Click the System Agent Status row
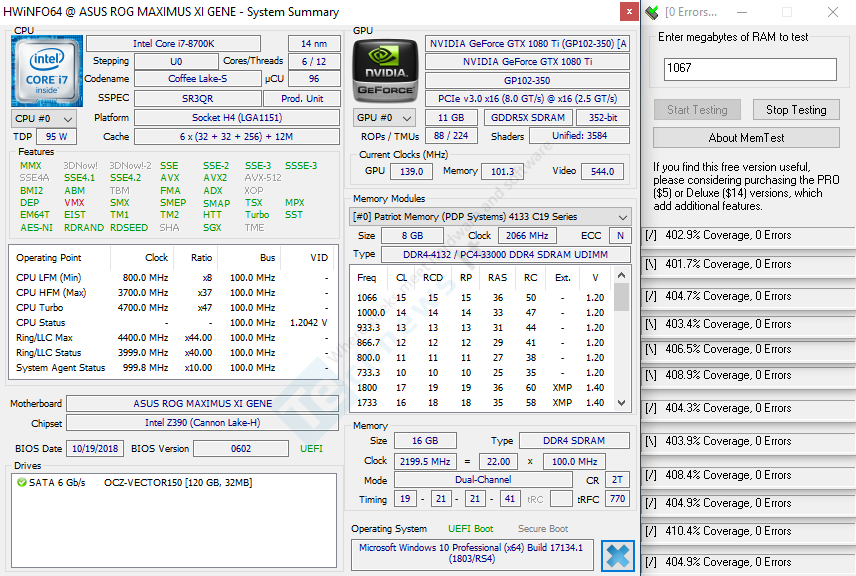 tap(172, 367)
